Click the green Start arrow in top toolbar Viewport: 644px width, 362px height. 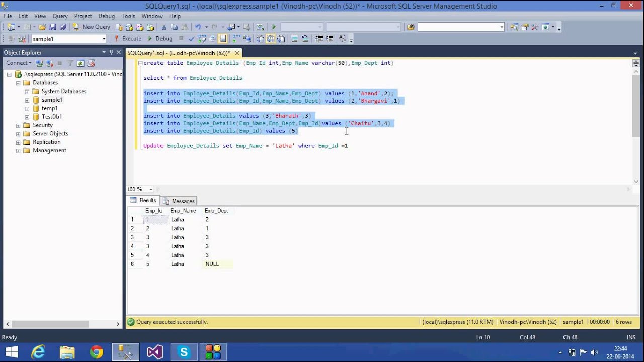[x=274, y=27]
